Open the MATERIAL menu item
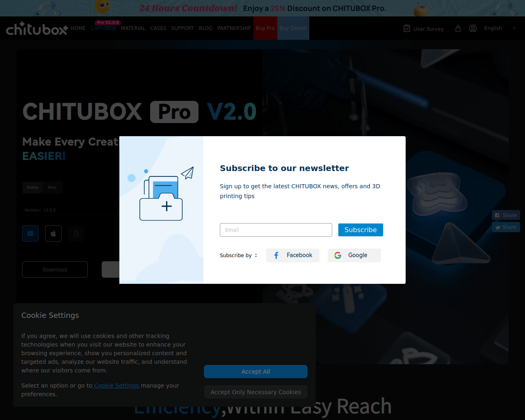The width and height of the screenshot is (525, 420). 133,28
